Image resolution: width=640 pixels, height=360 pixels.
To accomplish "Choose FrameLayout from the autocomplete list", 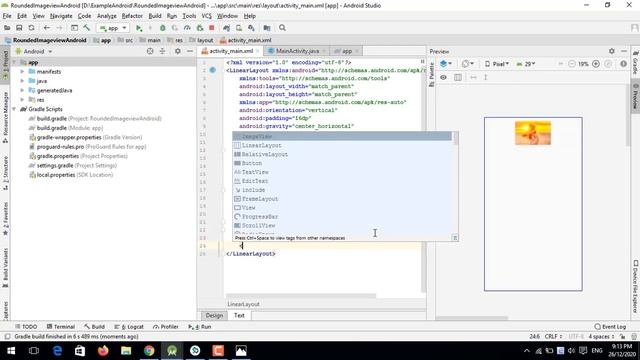I will (343, 199).
